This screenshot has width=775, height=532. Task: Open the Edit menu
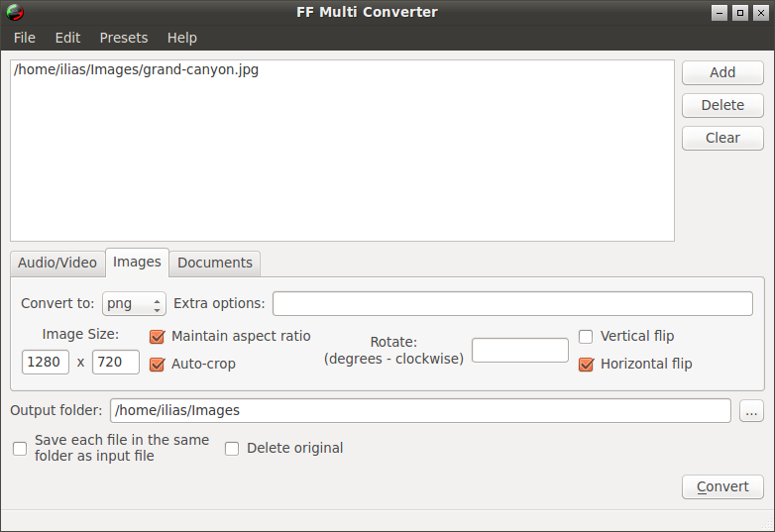coord(67,38)
